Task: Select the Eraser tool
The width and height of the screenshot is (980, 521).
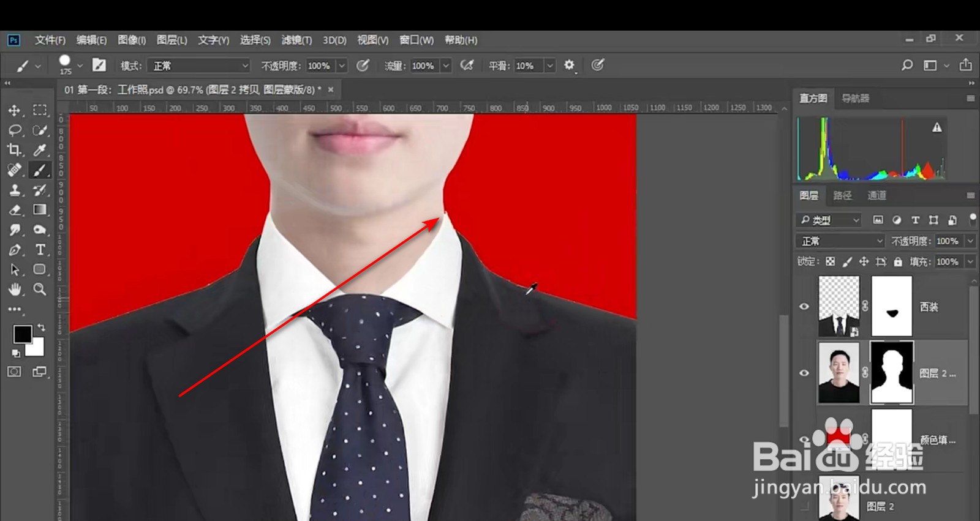Action: (x=14, y=210)
